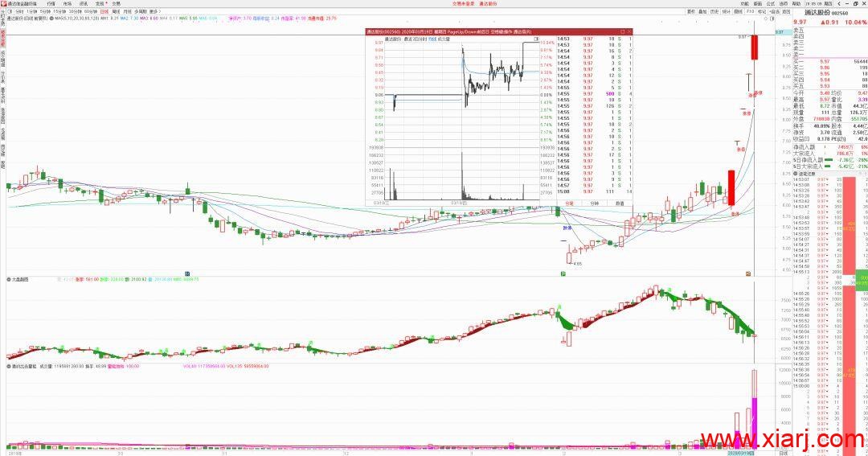Open the 资讯 menu

point(84,3)
